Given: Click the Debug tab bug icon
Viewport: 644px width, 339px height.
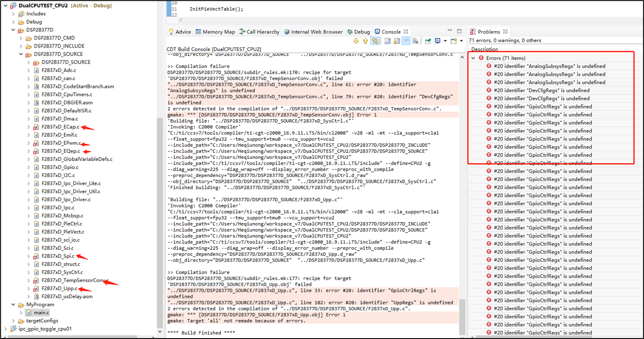Looking at the screenshot, I should pos(350,32).
